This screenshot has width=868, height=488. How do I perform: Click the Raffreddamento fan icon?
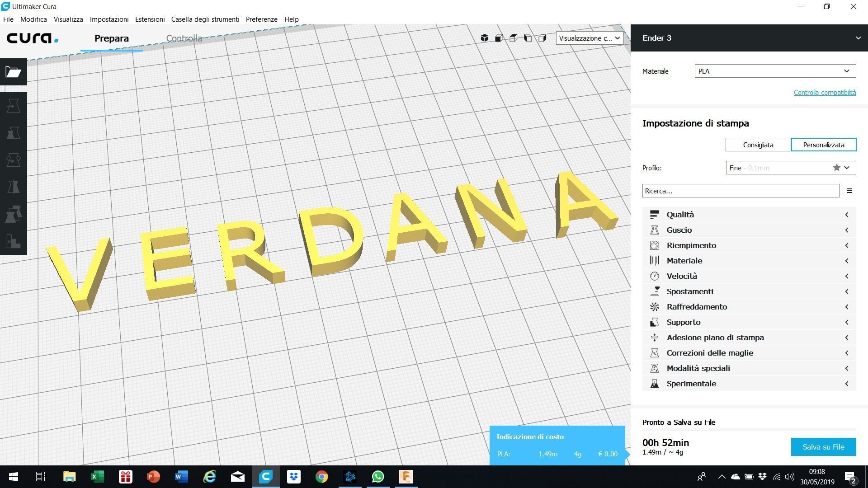tap(654, 307)
